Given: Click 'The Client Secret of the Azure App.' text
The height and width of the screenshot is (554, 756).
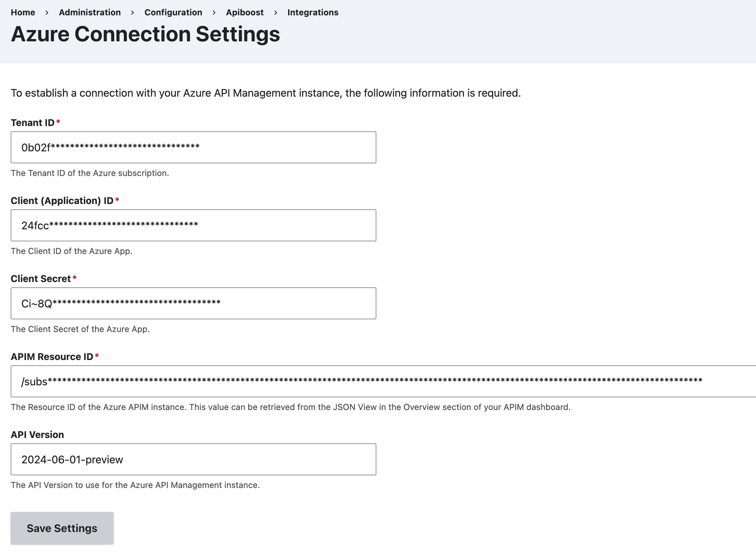Looking at the screenshot, I should 80,329.
